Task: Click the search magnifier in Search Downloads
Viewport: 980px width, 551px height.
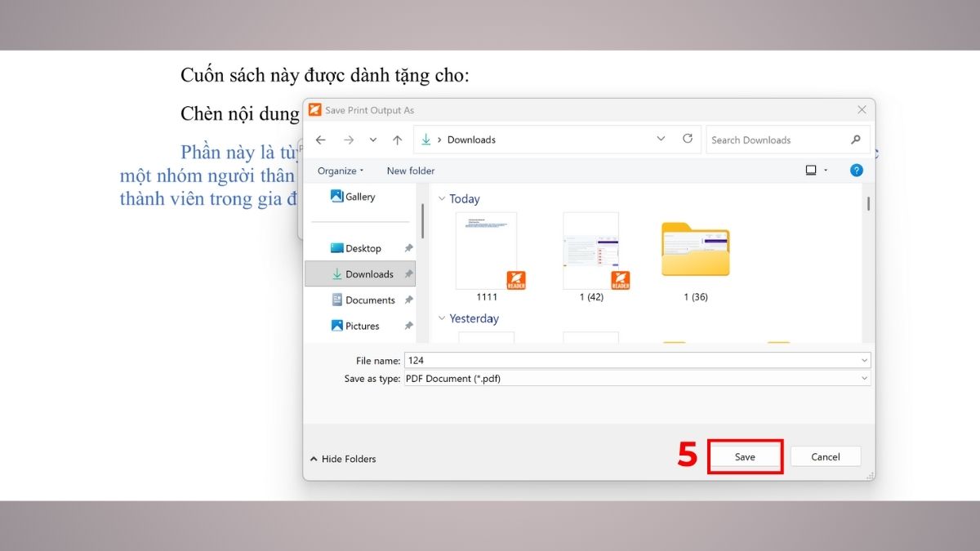Action: pos(855,140)
